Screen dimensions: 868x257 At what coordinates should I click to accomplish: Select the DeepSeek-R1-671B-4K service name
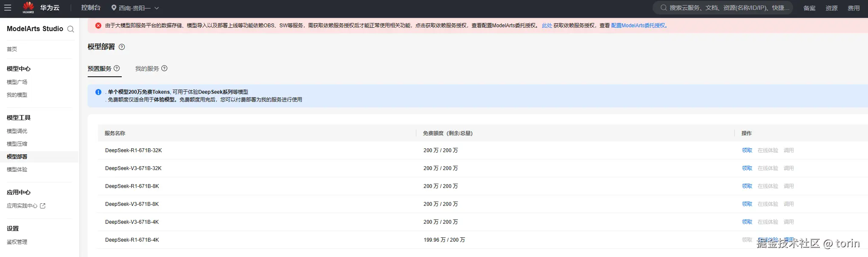click(132, 240)
